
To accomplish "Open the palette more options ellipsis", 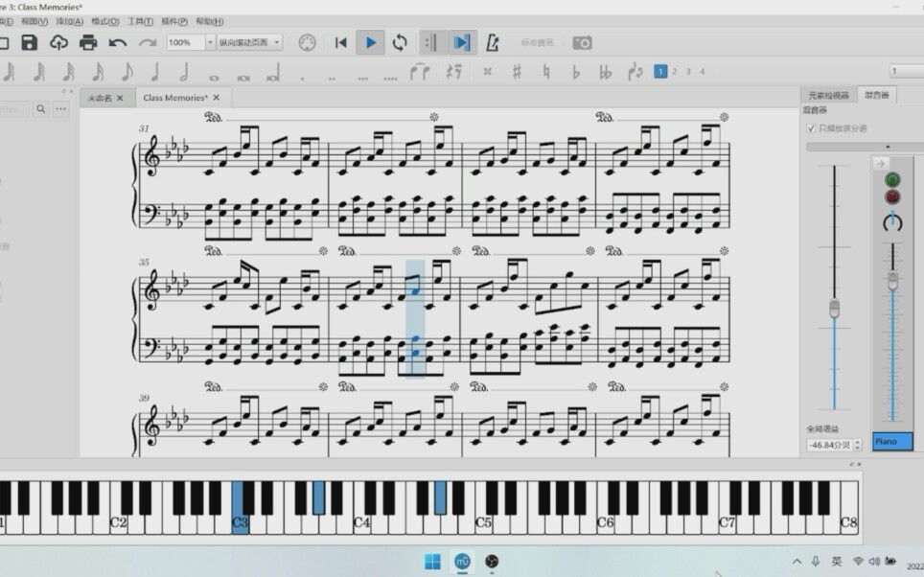I will pyautogui.click(x=60, y=108).
